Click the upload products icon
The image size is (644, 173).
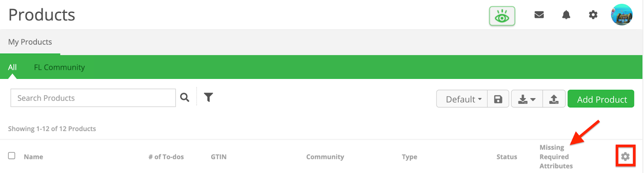[x=554, y=99]
